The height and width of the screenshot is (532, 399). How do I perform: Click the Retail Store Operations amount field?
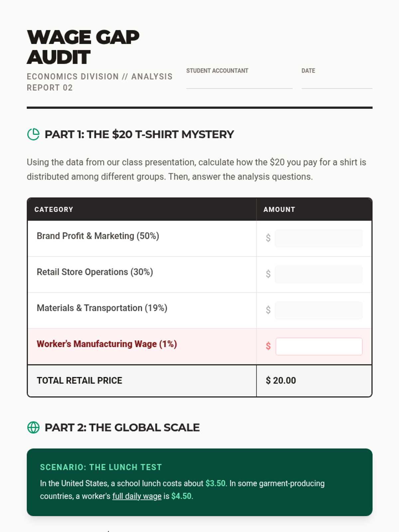(319, 274)
